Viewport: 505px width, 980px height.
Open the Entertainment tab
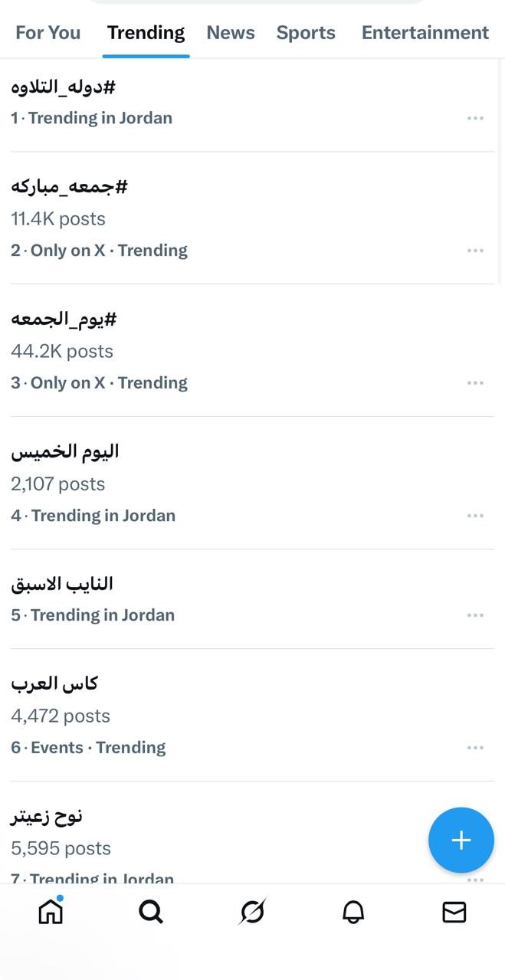tap(425, 33)
